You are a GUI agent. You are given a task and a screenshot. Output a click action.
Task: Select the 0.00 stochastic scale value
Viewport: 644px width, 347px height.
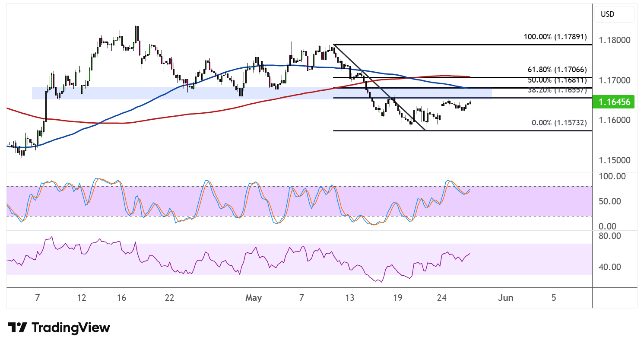(x=608, y=226)
